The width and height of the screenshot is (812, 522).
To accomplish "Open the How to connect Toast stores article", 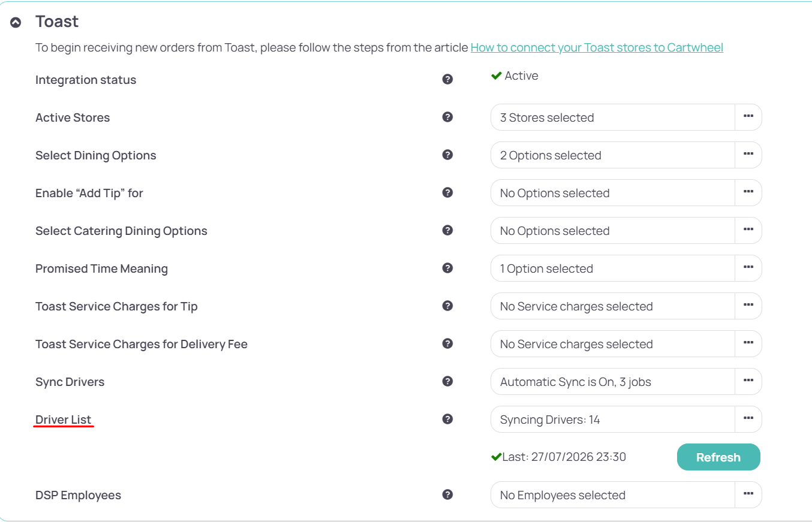I will click(x=597, y=47).
